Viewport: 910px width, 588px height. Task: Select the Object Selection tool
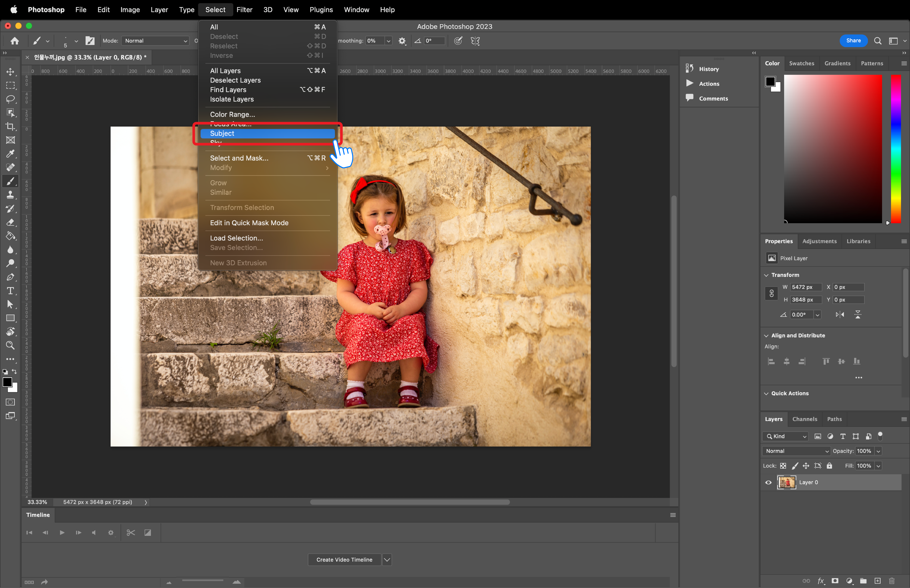click(10, 113)
